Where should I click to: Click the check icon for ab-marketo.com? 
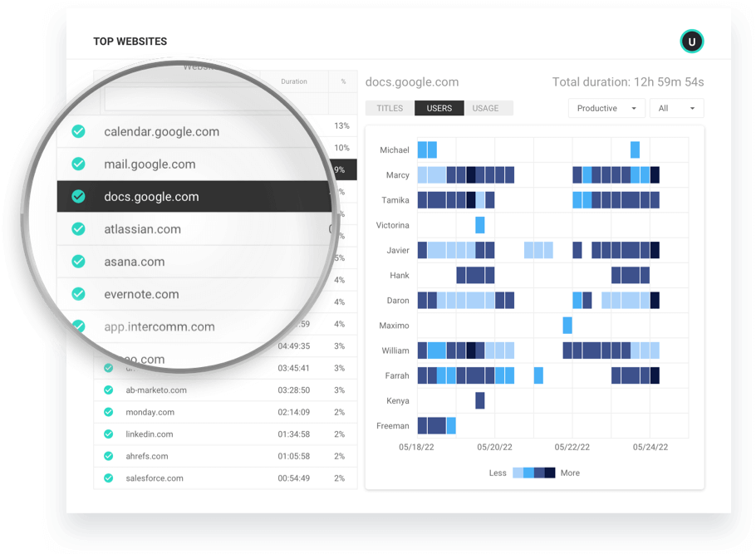pyautogui.click(x=109, y=390)
